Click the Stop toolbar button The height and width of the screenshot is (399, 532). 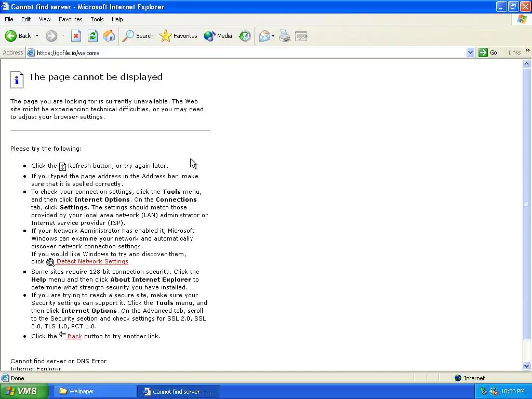click(76, 36)
